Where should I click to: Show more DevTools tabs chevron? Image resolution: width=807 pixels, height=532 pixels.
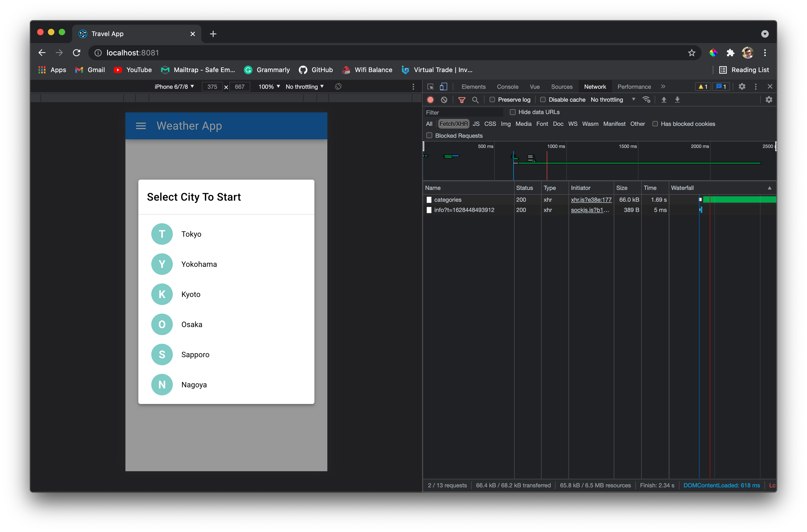click(x=663, y=87)
